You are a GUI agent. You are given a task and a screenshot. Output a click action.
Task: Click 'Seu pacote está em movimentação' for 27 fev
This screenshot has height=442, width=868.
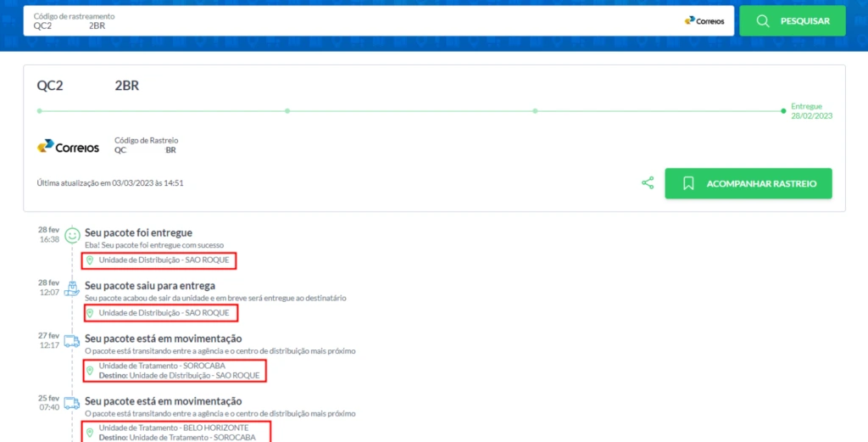(x=164, y=338)
